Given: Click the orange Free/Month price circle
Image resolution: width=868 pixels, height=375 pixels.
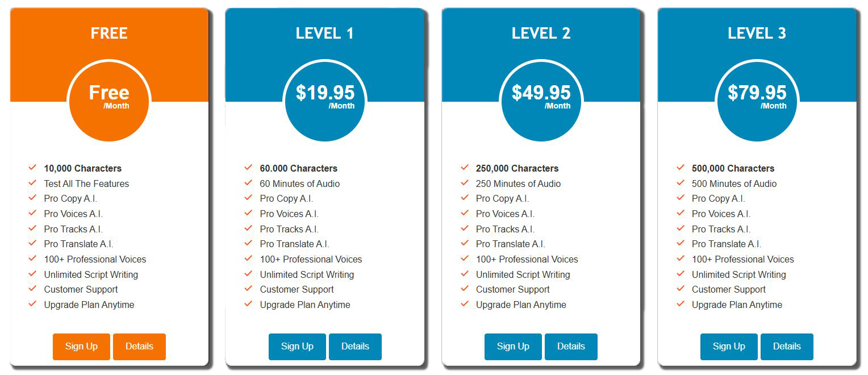Looking at the screenshot, I should click(x=109, y=101).
